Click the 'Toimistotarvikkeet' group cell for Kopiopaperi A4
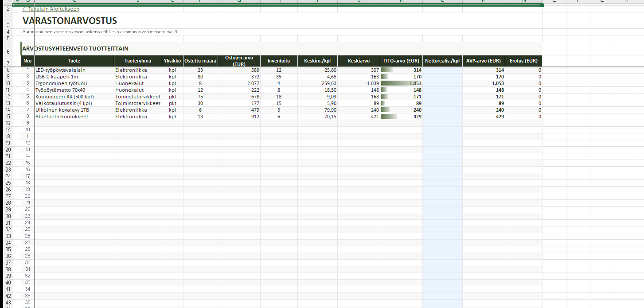 (138, 97)
